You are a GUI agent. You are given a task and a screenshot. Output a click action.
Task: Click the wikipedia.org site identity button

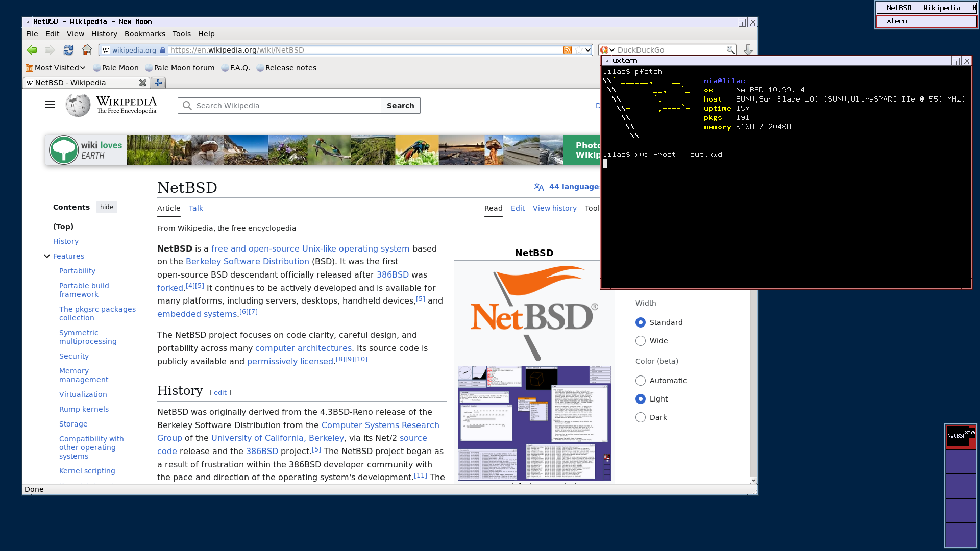(x=134, y=50)
